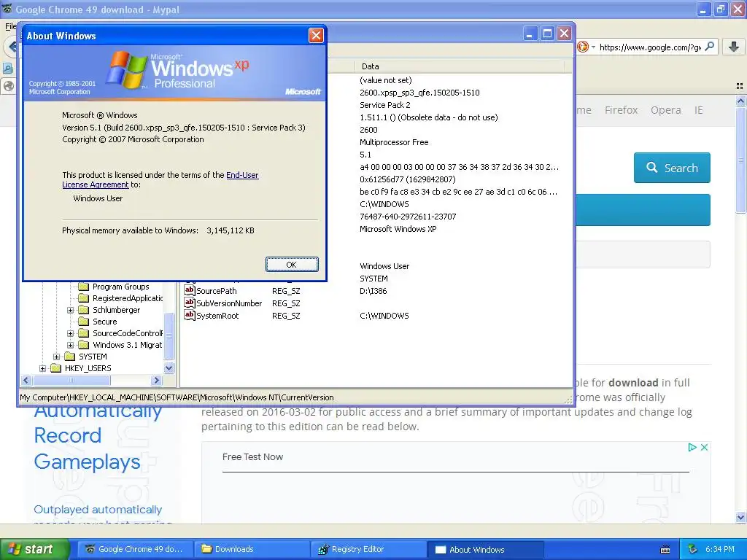Expand the HKEY_USERS hive

pyautogui.click(x=42, y=368)
